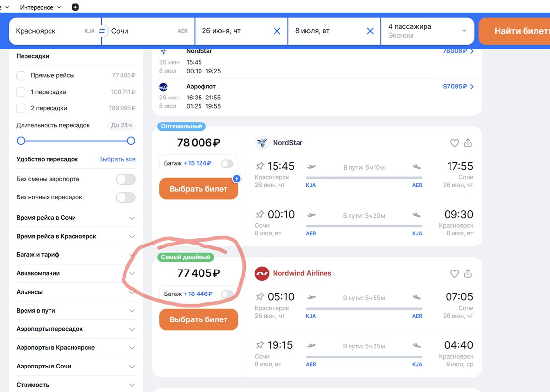This screenshot has height=392, width=550.
Task: Expand the Стоимость filter
Action: (76, 385)
